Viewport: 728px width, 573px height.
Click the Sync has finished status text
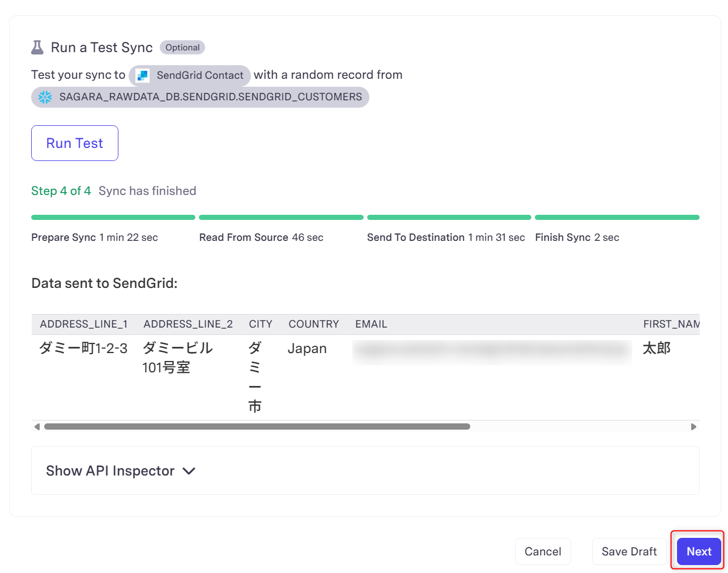(x=147, y=191)
